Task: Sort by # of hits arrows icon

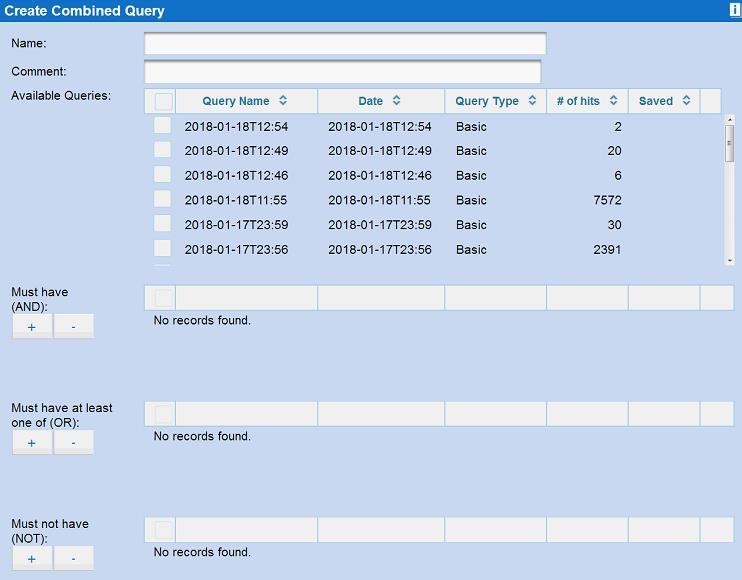Action: (614, 100)
